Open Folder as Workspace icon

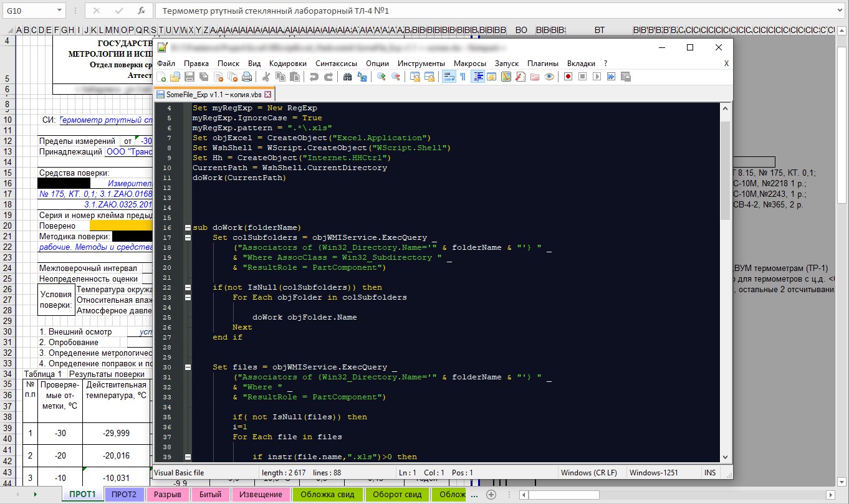pos(535,77)
